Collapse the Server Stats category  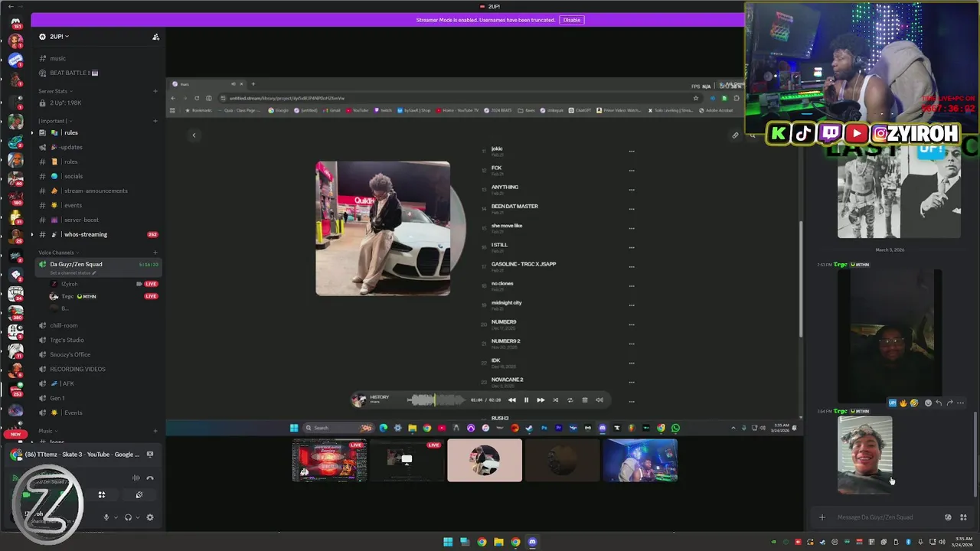point(54,91)
